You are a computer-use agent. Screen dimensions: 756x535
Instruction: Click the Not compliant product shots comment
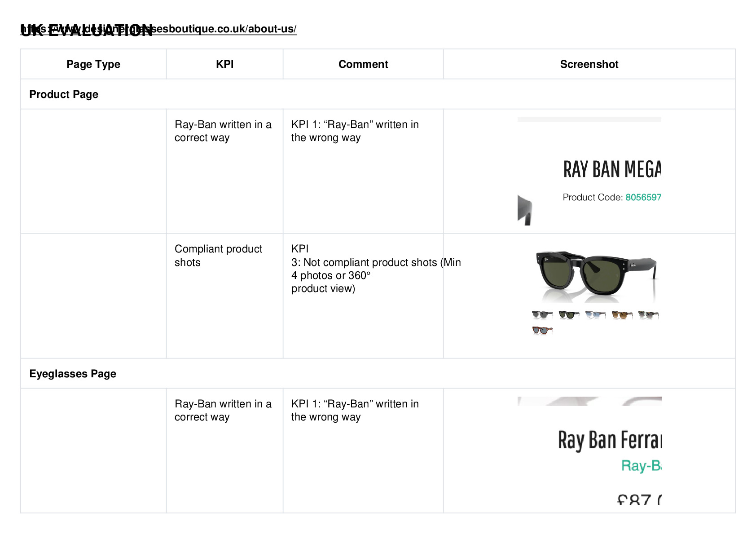click(x=376, y=269)
